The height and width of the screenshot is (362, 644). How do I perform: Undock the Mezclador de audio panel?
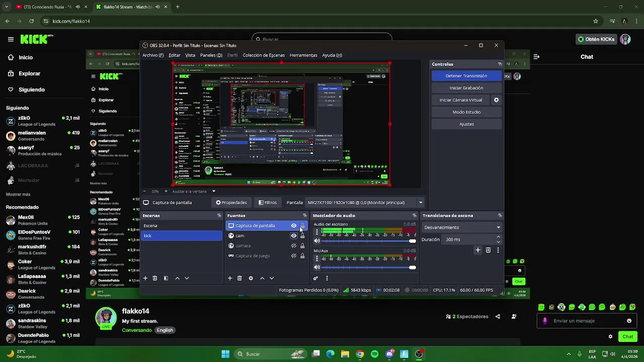415,216
